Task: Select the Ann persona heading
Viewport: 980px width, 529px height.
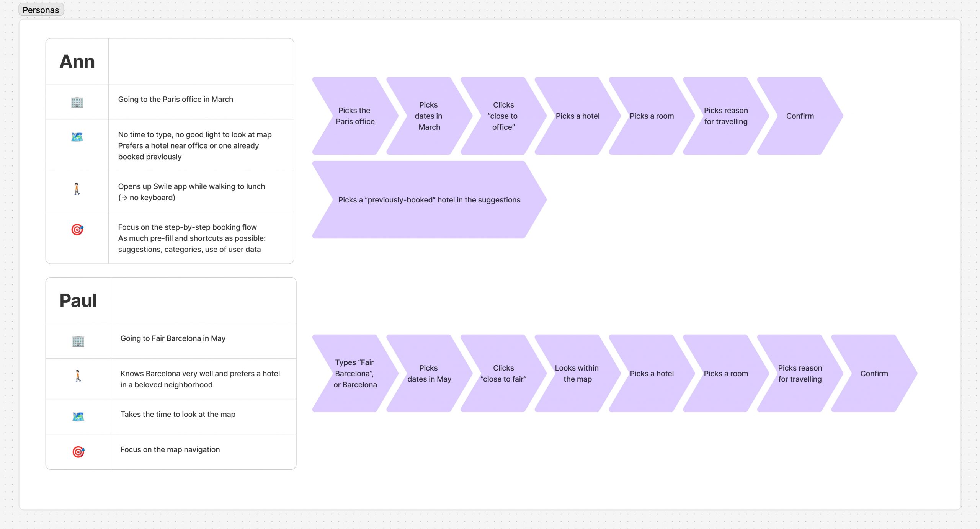Action: (77, 62)
